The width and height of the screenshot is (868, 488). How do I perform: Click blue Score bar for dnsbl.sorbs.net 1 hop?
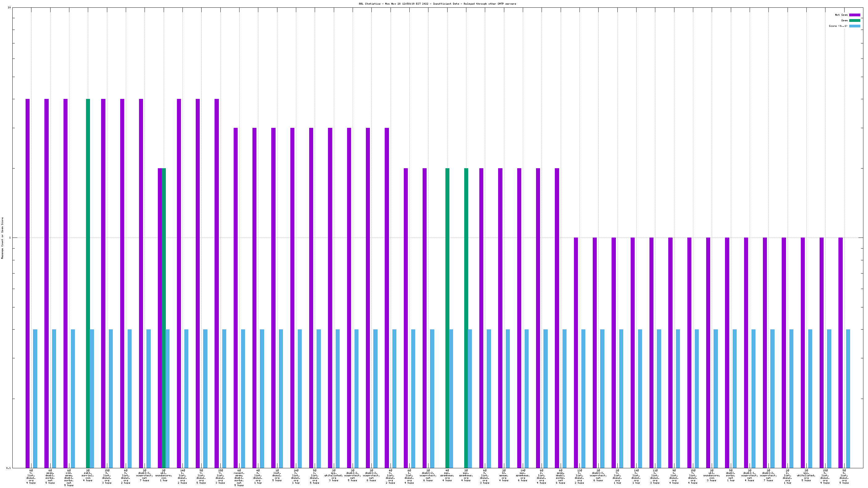pyautogui.click(x=735, y=398)
